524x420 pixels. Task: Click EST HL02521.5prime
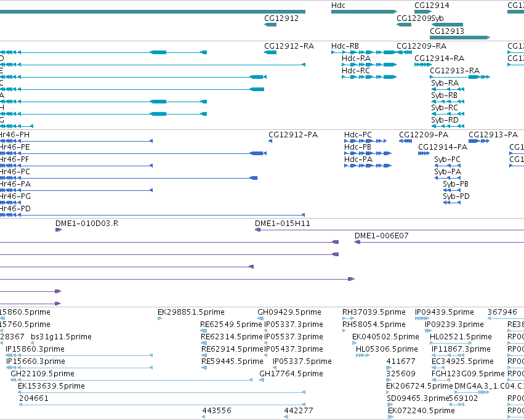pyautogui.click(x=461, y=337)
